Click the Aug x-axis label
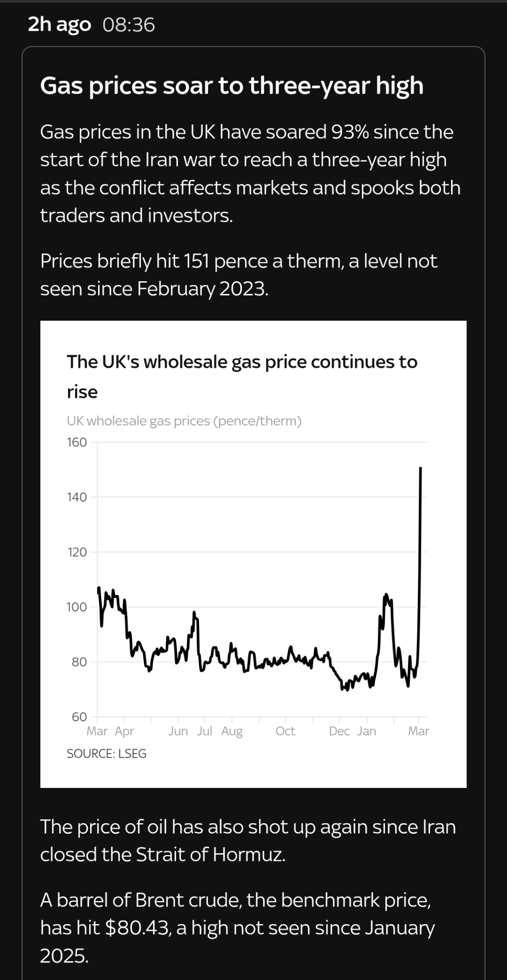The height and width of the screenshot is (980, 507). (x=232, y=731)
